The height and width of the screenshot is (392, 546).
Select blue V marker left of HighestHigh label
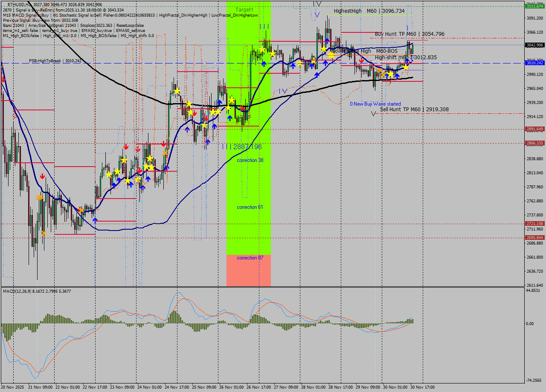click(x=317, y=15)
